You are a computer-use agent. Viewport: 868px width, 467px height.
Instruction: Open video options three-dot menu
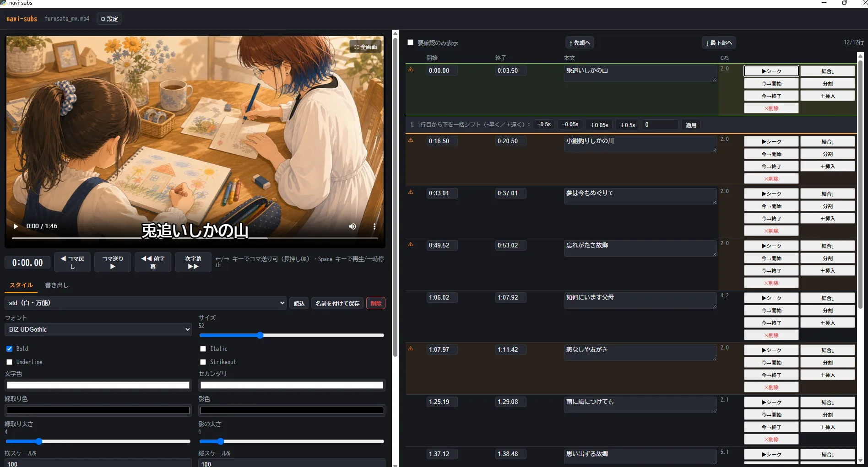[x=374, y=226]
